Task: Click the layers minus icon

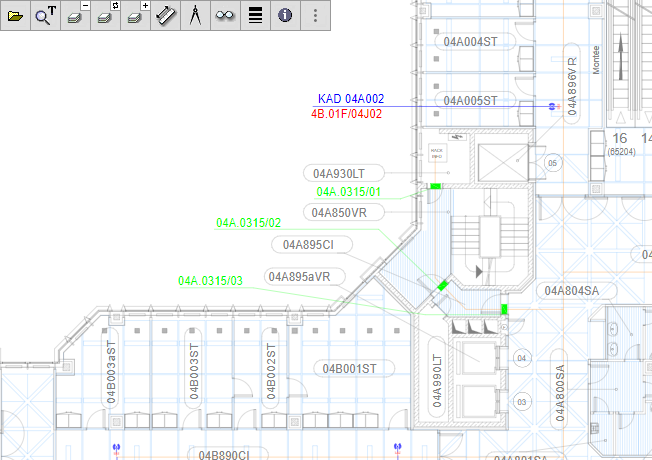Action: pyautogui.click(x=75, y=16)
